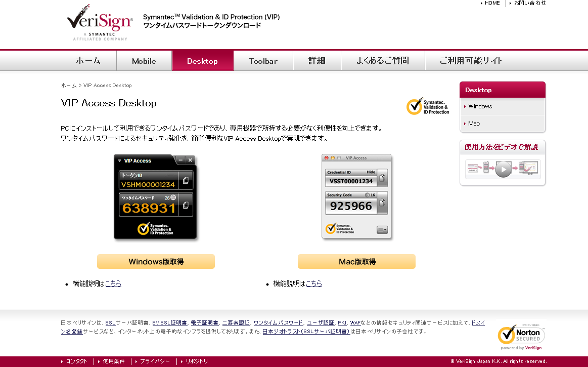Open the PKI footer link
Image resolution: width=588 pixels, height=367 pixels.
tap(342, 322)
